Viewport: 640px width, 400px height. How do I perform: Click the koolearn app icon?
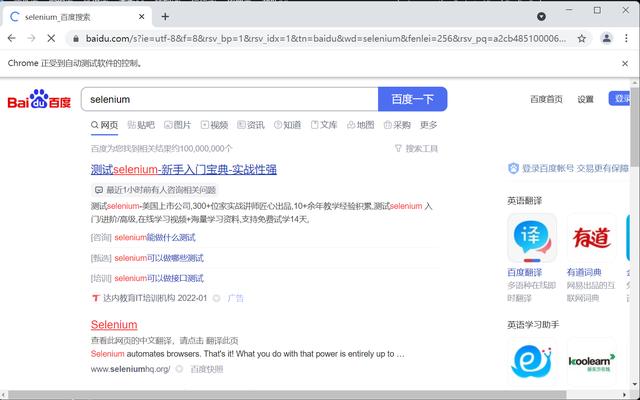(x=591, y=361)
